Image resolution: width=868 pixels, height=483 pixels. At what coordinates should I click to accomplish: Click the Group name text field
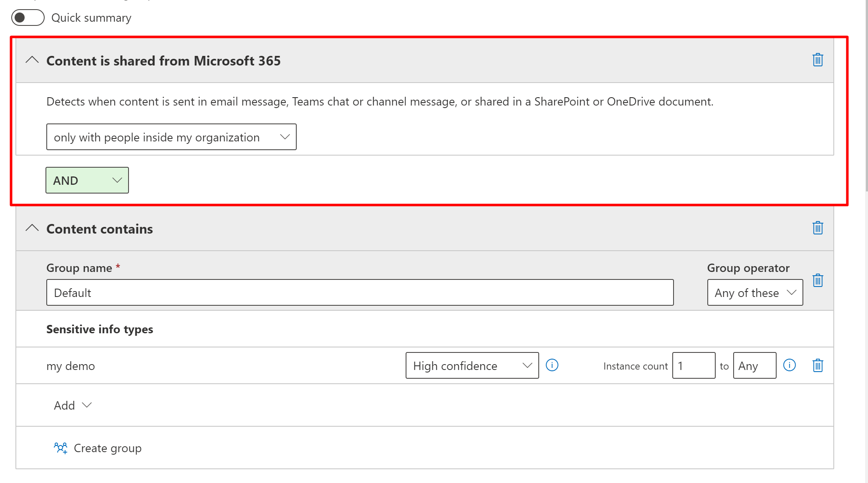point(359,292)
